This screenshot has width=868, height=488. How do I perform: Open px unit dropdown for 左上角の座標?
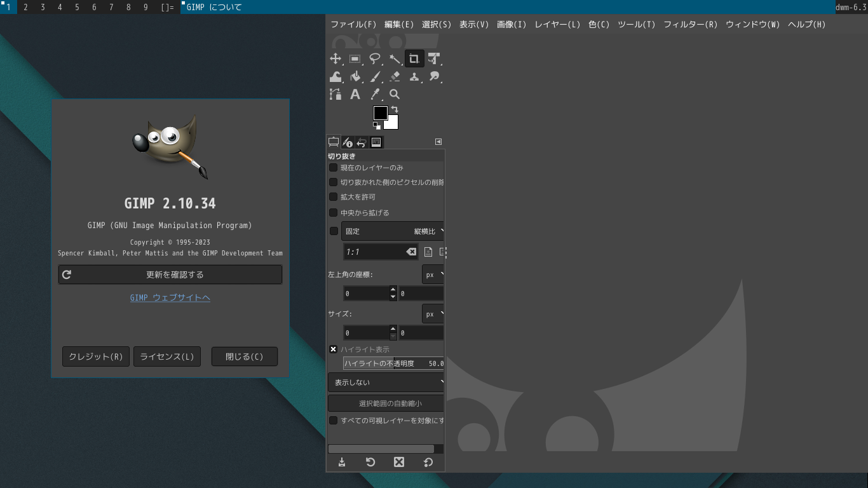click(433, 275)
